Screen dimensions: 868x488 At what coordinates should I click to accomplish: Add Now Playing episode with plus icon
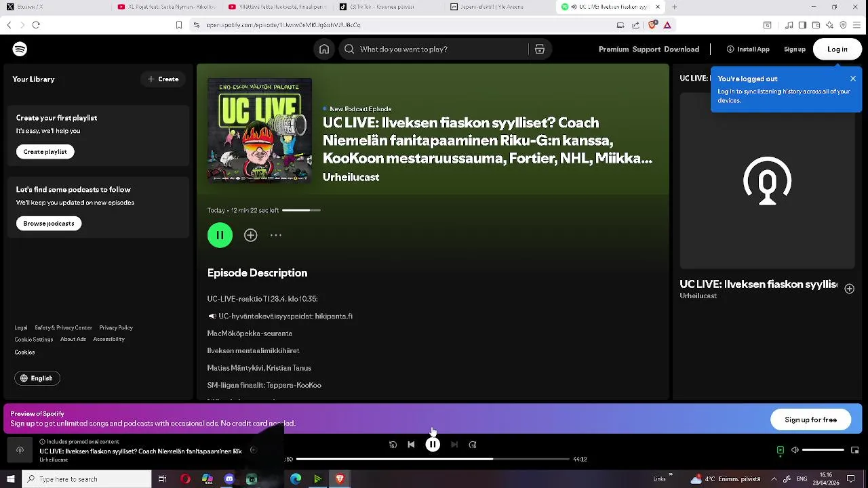click(849, 289)
